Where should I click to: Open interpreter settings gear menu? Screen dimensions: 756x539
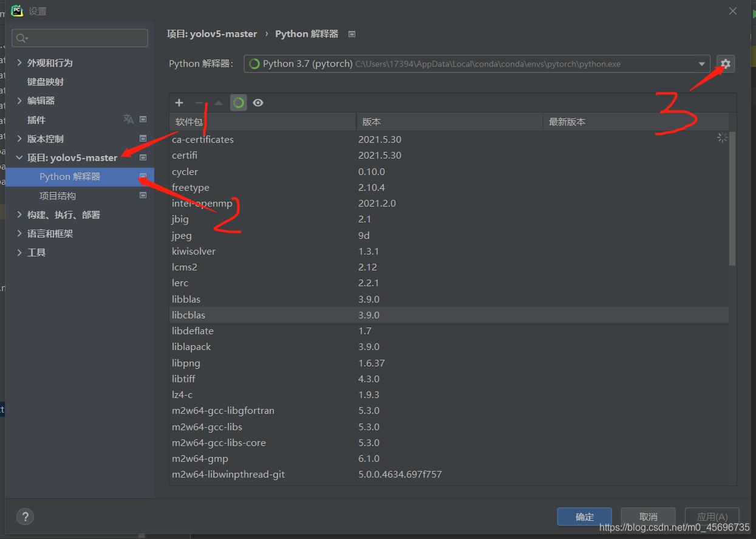click(x=726, y=64)
